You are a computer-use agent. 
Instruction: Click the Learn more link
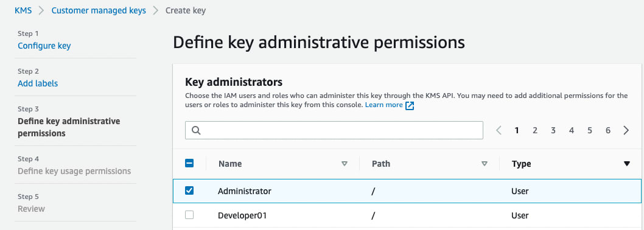click(383, 105)
